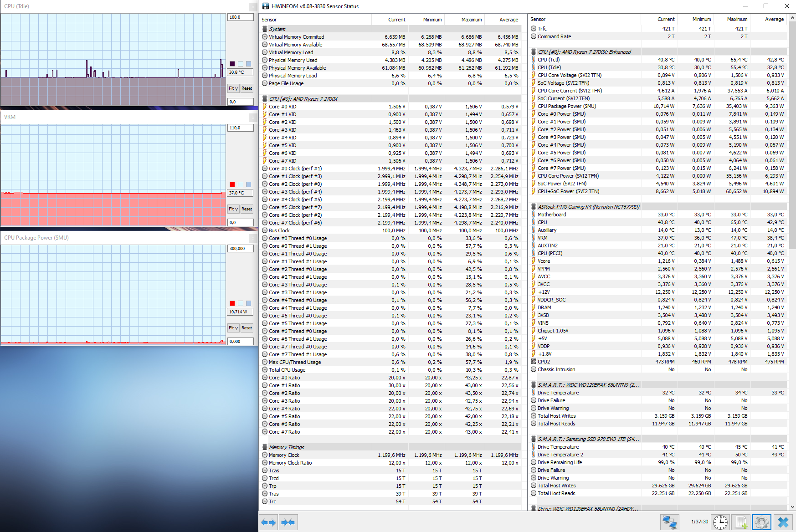This screenshot has width=796, height=532.
Task: Edit the 300,000 maximum field in CPU Package Power graph
Action: click(x=241, y=249)
